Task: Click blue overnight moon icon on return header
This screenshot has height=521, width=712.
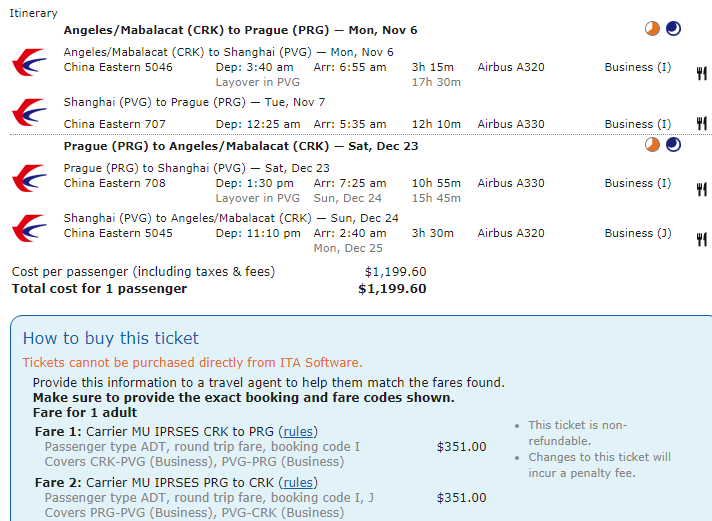Action: pyautogui.click(x=673, y=145)
